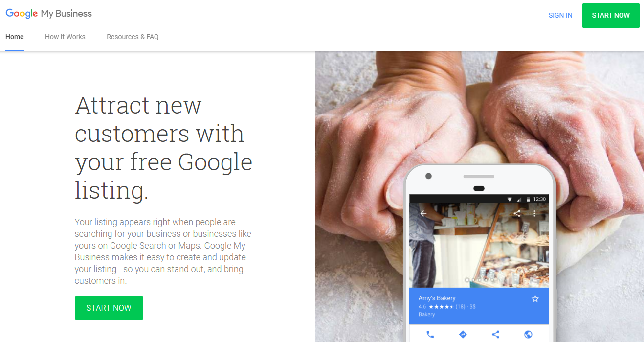Click the bakery photo in phone mockup
This screenshot has width=644, height=342.
(479, 246)
